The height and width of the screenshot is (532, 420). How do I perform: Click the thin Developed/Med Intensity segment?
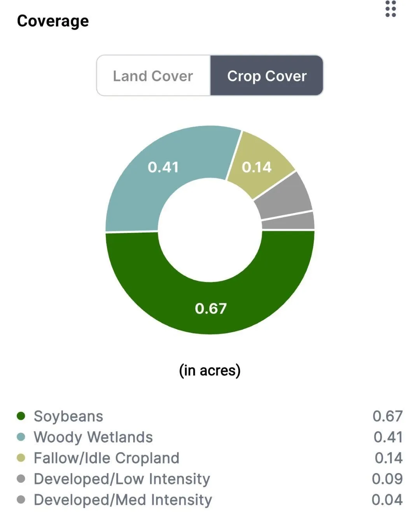pyautogui.click(x=289, y=221)
